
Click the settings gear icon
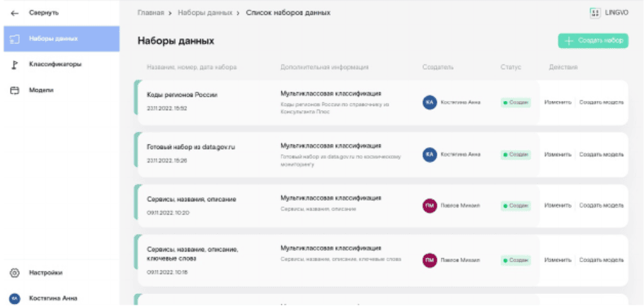pos(13,272)
